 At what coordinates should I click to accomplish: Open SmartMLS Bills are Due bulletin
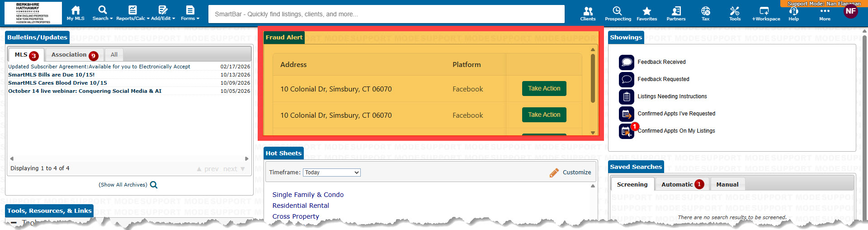point(52,75)
